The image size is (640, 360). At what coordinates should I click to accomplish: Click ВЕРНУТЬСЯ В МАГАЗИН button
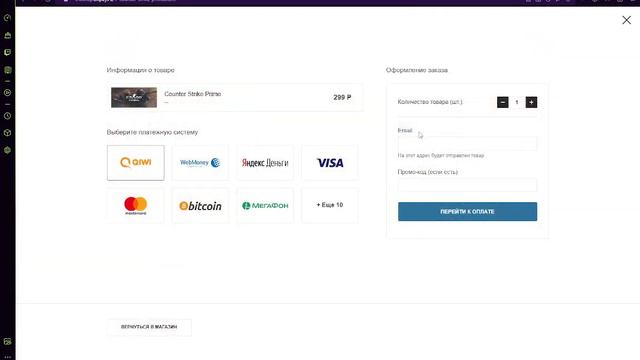coord(149,327)
